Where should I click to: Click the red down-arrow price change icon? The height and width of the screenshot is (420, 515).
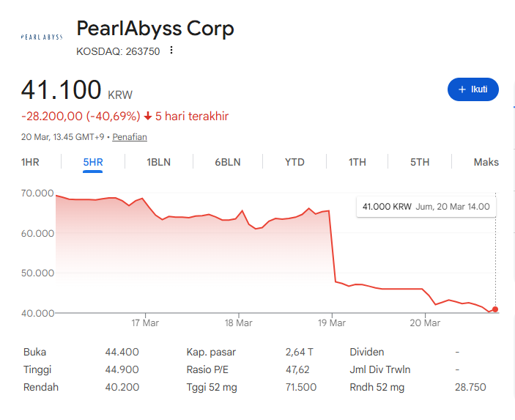click(x=148, y=116)
